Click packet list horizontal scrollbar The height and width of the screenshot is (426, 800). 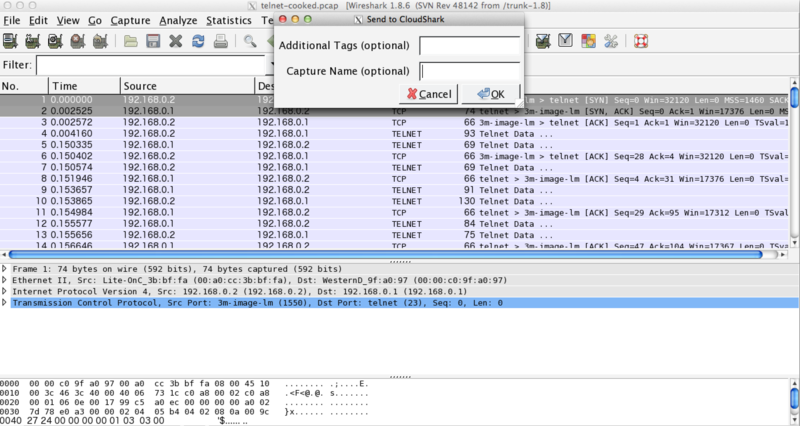click(386, 254)
